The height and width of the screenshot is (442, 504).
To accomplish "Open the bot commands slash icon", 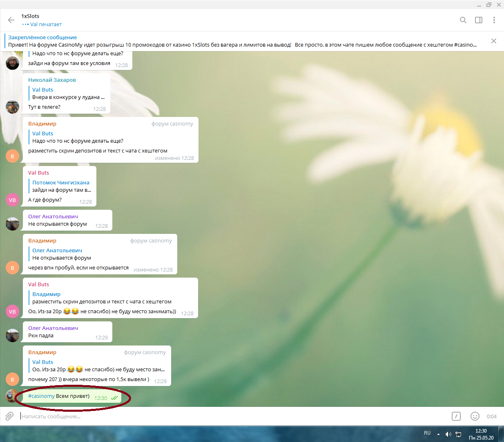I will click(x=456, y=416).
